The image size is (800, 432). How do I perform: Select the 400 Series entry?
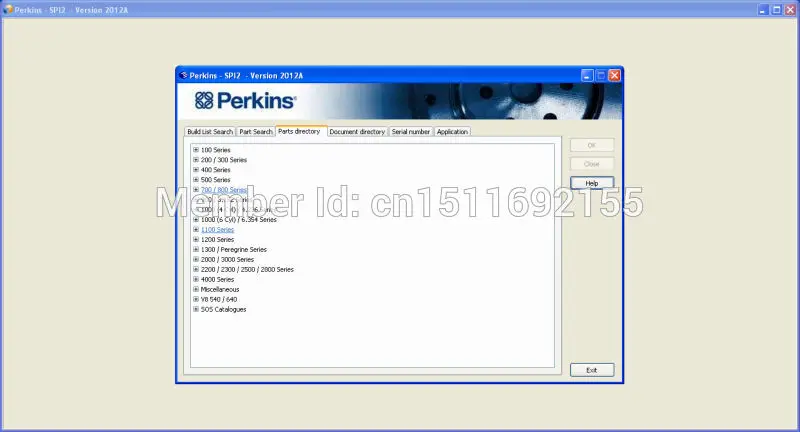[215, 170]
